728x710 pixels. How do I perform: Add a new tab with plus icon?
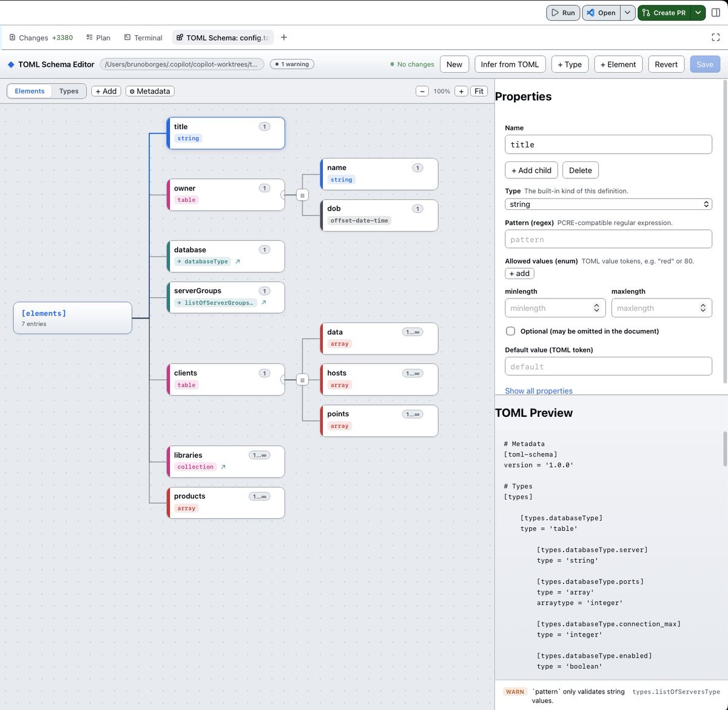[283, 38]
